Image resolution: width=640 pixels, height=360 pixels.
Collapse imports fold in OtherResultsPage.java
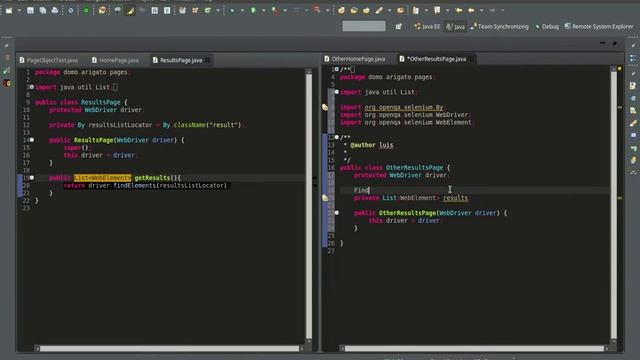(337, 92)
